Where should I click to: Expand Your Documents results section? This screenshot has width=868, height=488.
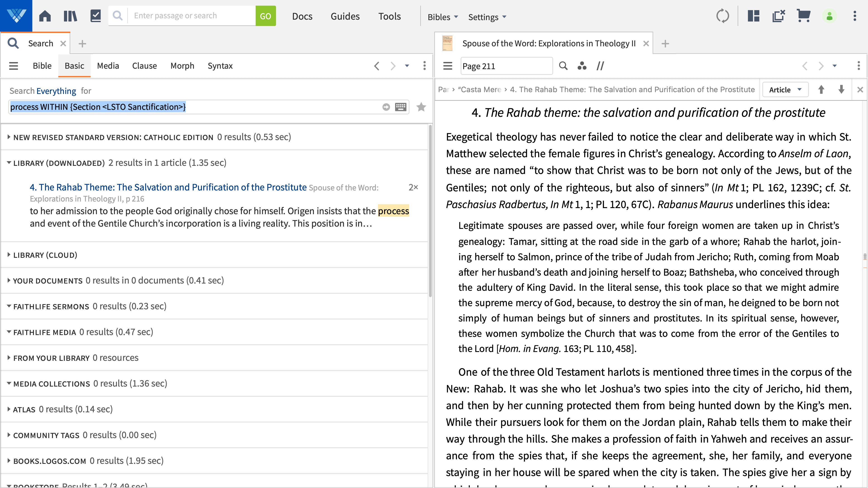point(9,280)
